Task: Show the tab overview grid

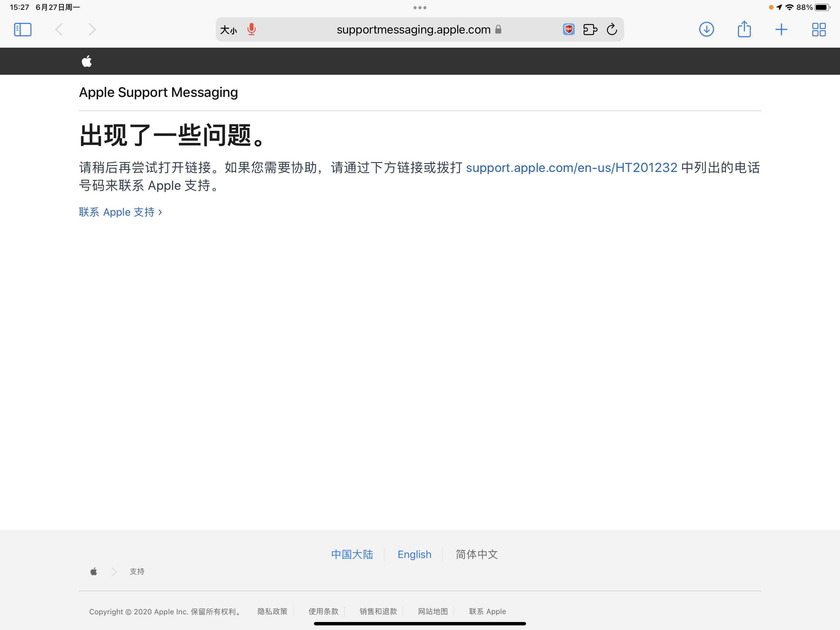Action: pyautogui.click(x=818, y=29)
